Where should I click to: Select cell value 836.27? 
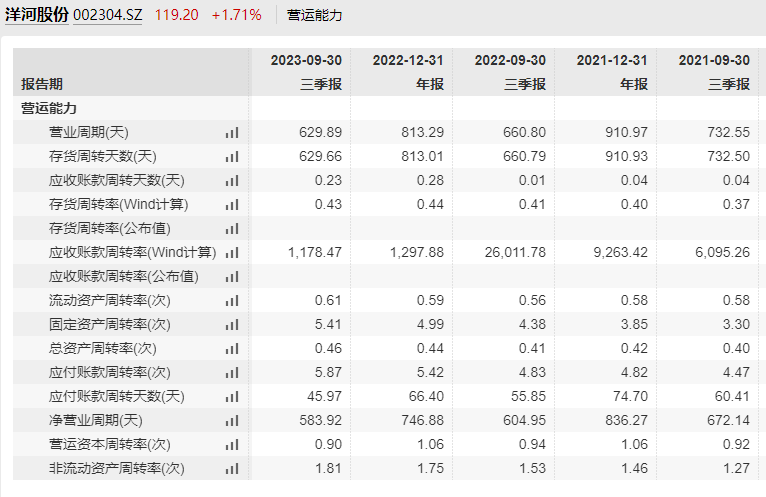click(x=626, y=420)
